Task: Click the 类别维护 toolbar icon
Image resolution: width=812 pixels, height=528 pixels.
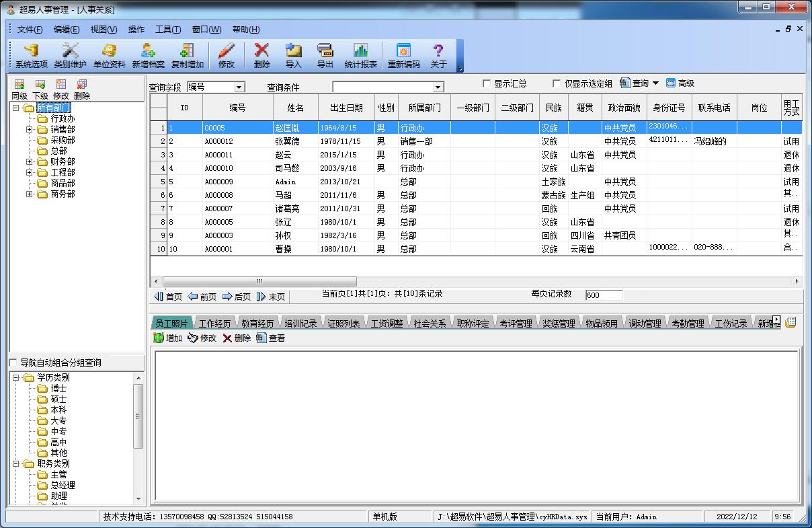Action: (x=71, y=56)
